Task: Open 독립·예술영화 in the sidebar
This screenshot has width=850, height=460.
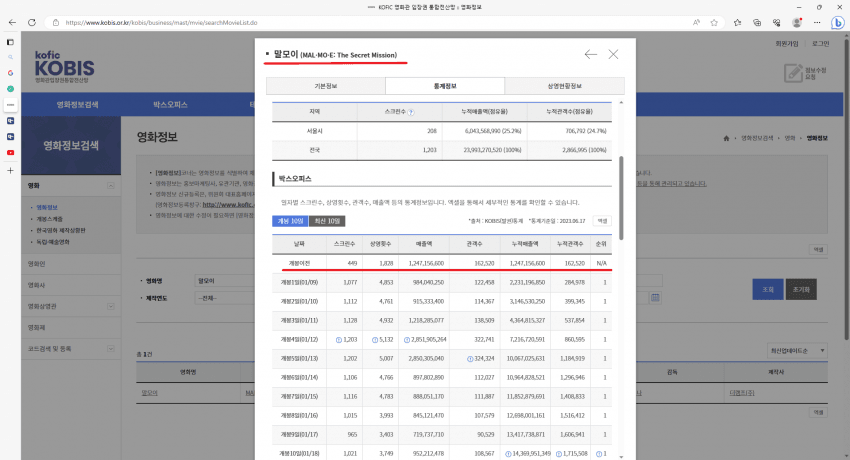Action: coord(53,242)
